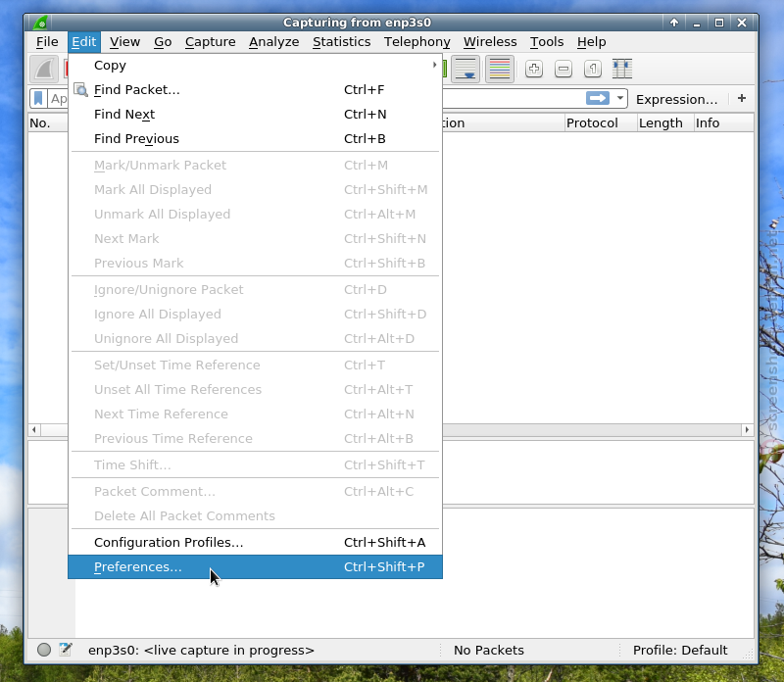Click the horizontal scrollbar right arrow

(x=747, y=429)
